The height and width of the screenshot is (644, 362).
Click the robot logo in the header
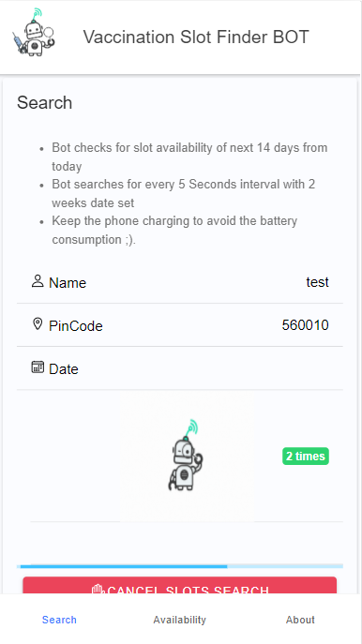34,33
